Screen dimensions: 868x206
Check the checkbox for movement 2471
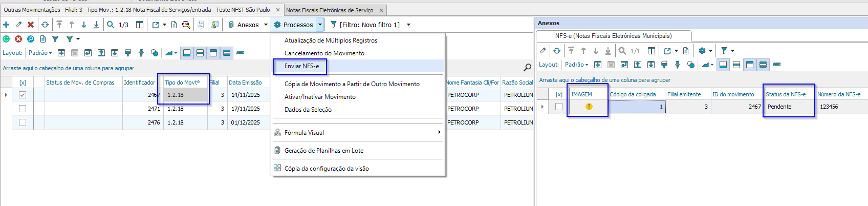23,109
